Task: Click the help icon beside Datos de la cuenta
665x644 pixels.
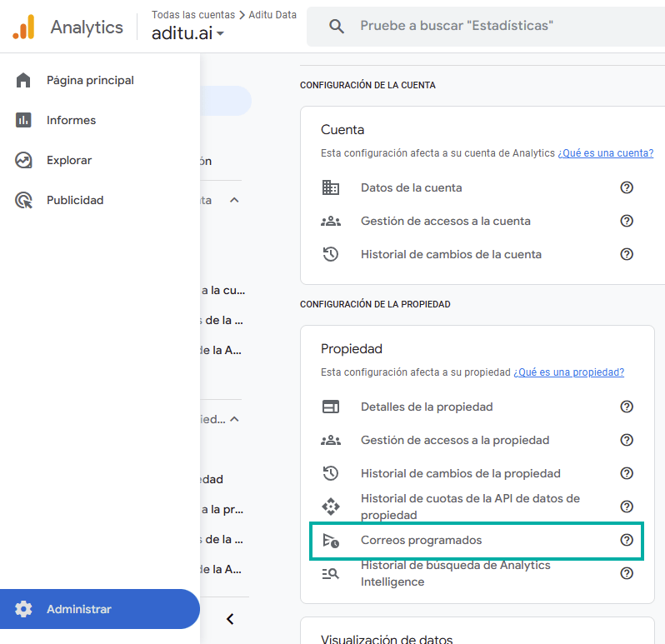Action: coord(627,187)
